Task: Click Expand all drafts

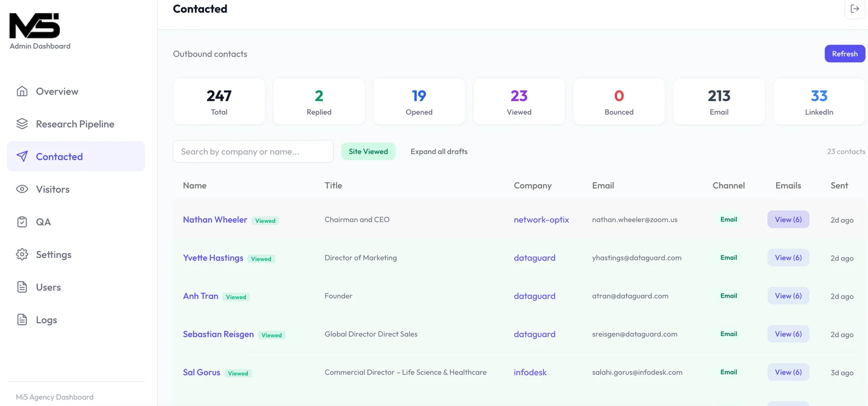Action: pyautogui.click(x=439, y=151)
